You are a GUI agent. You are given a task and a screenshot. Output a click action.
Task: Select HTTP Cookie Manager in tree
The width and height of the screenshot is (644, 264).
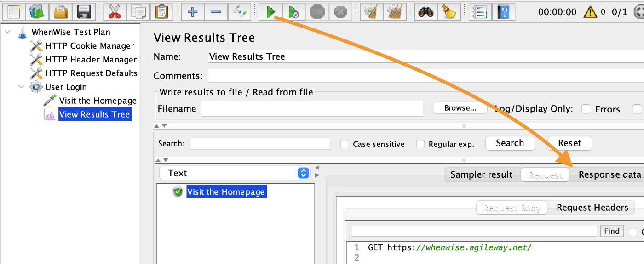click(90, 46)
